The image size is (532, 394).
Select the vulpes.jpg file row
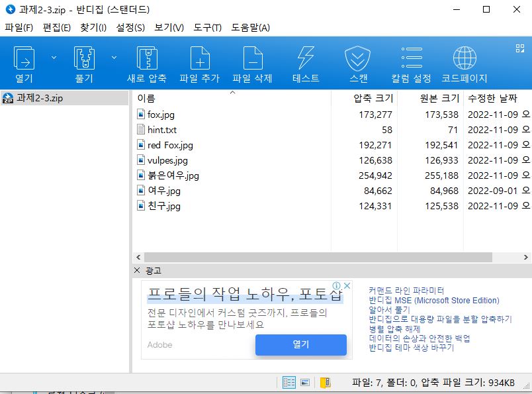coord(332,160)
